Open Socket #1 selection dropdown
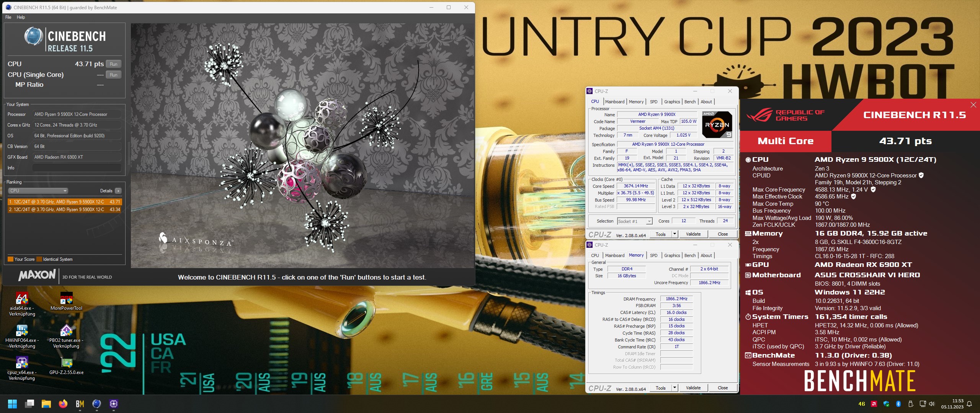 click(635, 221)
